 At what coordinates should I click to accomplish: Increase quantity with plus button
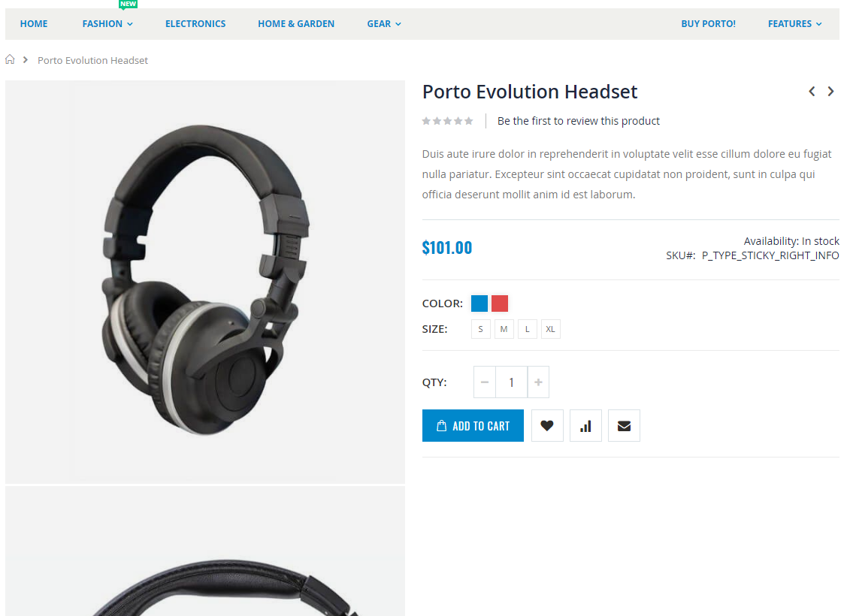[x=538, y=382]
